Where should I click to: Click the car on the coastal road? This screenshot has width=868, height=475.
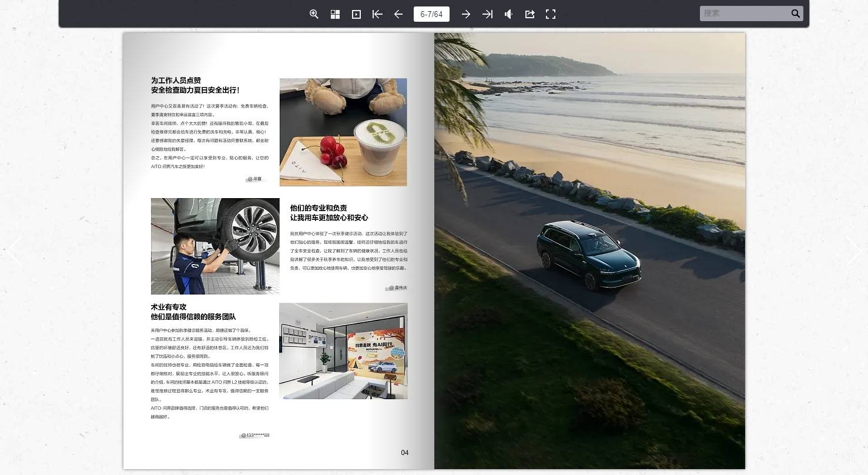[x=588, y=255]
